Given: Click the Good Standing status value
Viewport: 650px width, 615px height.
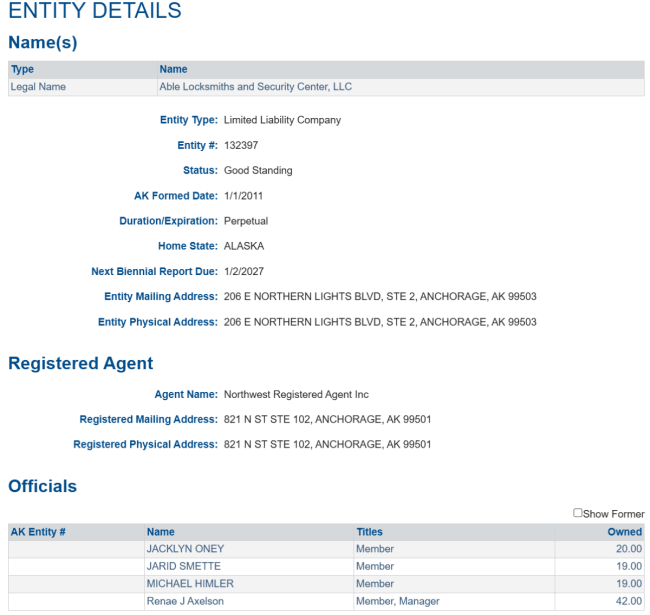Looking at the screenshot, I should coord(258,170).
